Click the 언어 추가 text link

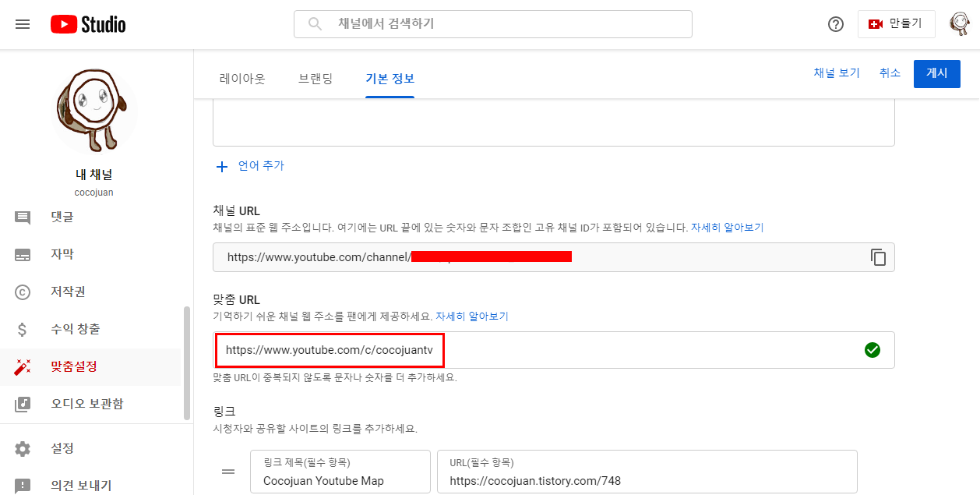261,165
